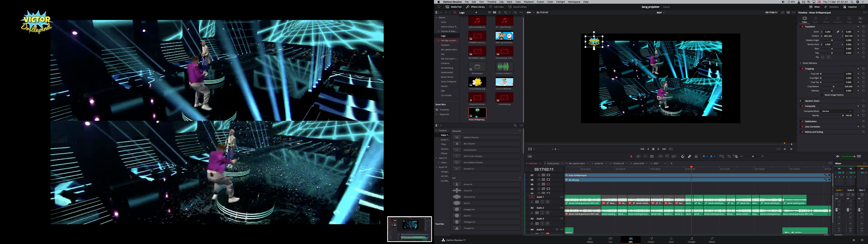The height and width of the screenshot is (244, 868).
Task: Switch to the Julens kraft timeline tab
Action: point(638,164)
